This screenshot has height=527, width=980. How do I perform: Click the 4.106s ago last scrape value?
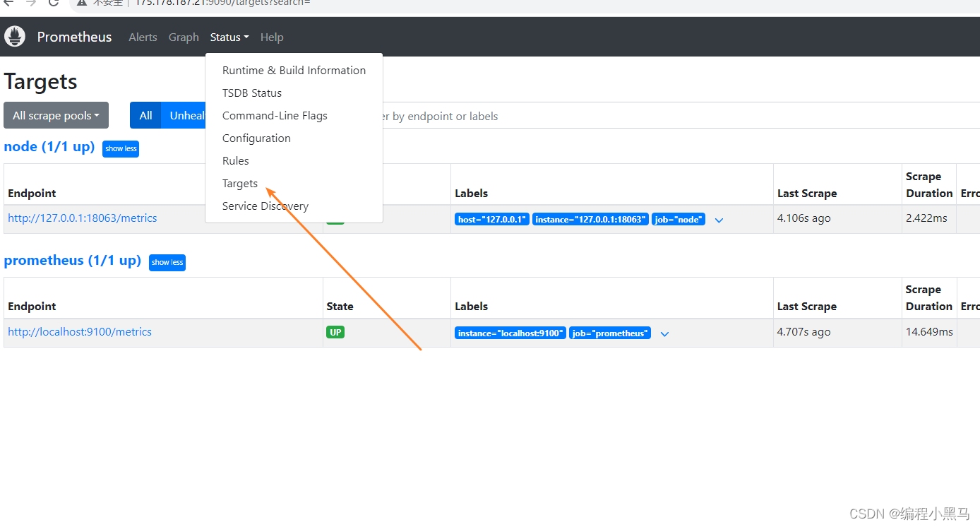tap(804, 218)
